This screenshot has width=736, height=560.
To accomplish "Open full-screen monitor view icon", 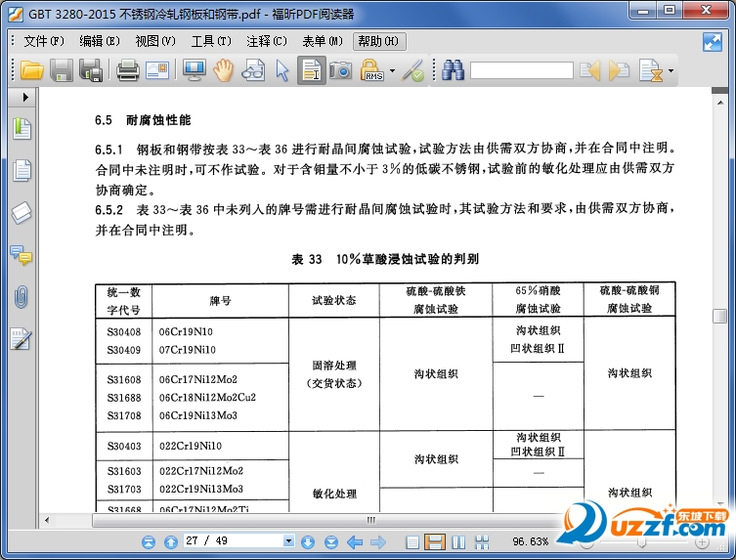I will point(194,70).
